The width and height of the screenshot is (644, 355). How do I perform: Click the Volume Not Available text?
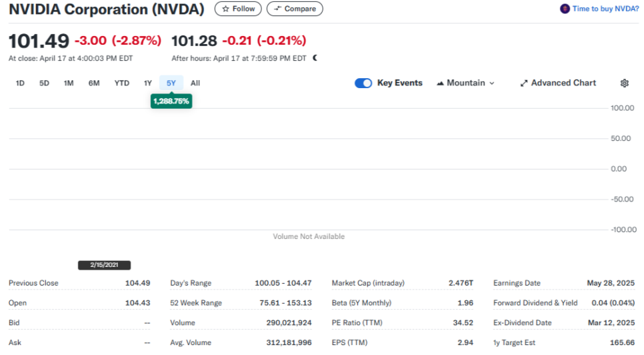click(x=309, y=236)
